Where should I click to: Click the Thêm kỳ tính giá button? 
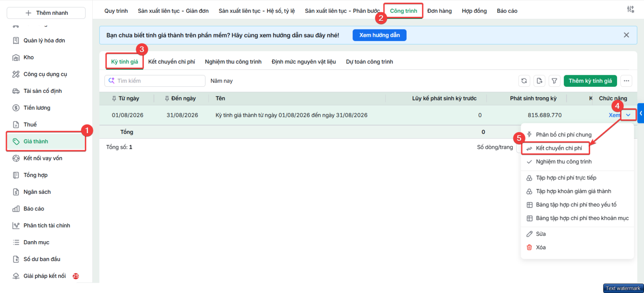(590, 81)
